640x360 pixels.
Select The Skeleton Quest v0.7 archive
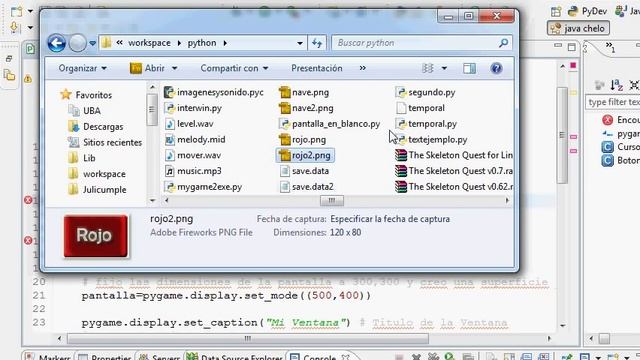(454, 171)
